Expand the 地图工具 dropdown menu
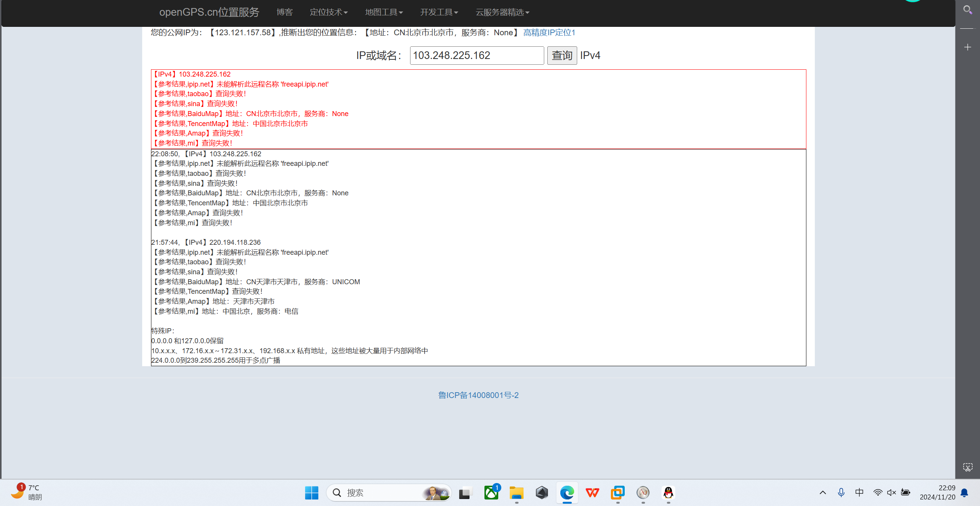Image resolution: width=980 pixels, height=506 pixels. coord(384,12)
